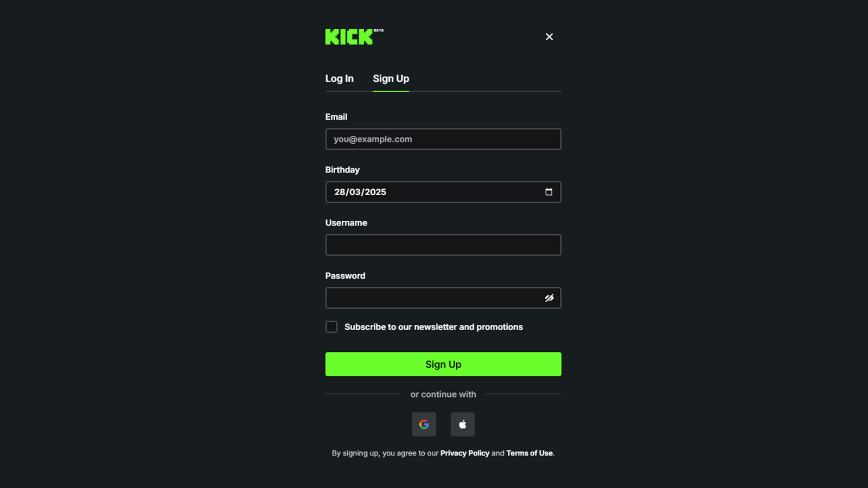Check Subscribe to newsletter and promotions
The height and width of the screenshot is (488, 868).
331,326
